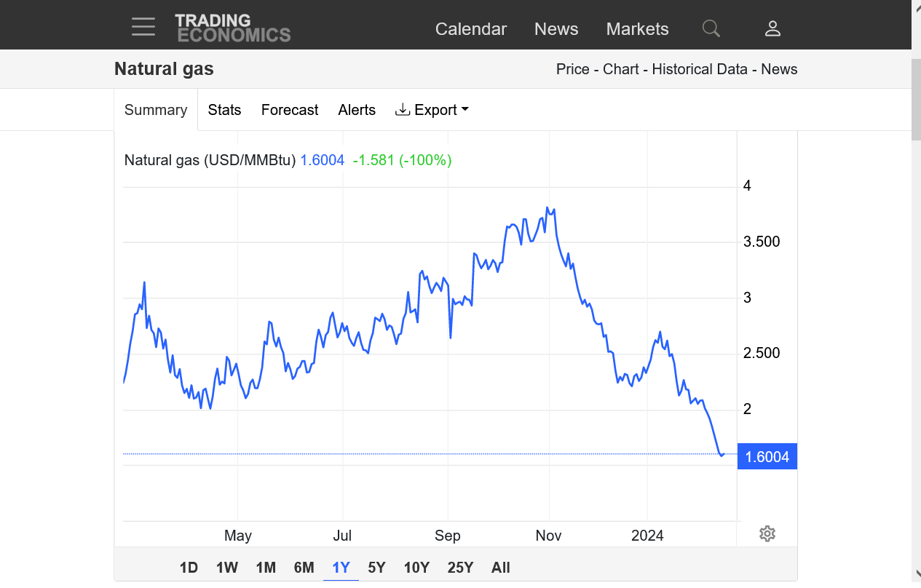921x588 pixels.
Task: Click the 2.500 price axis label
Action: (762, 353)
